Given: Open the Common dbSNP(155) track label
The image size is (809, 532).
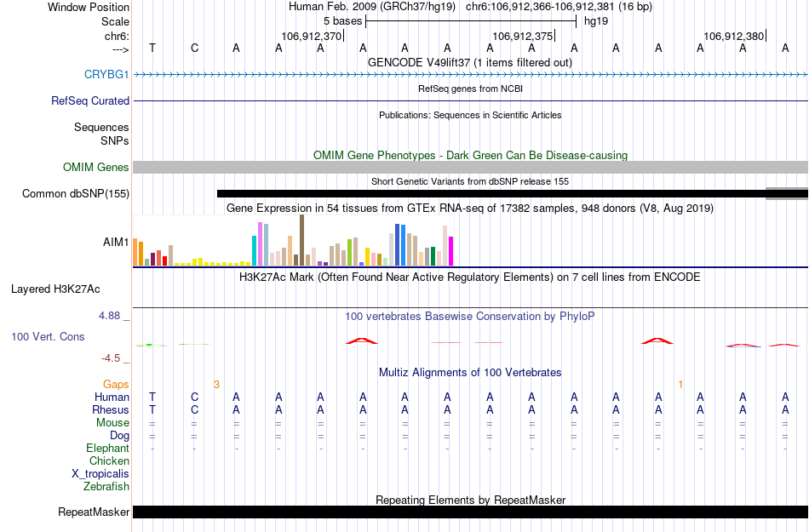Looking at the screenshot, I should tap(76, 193).
